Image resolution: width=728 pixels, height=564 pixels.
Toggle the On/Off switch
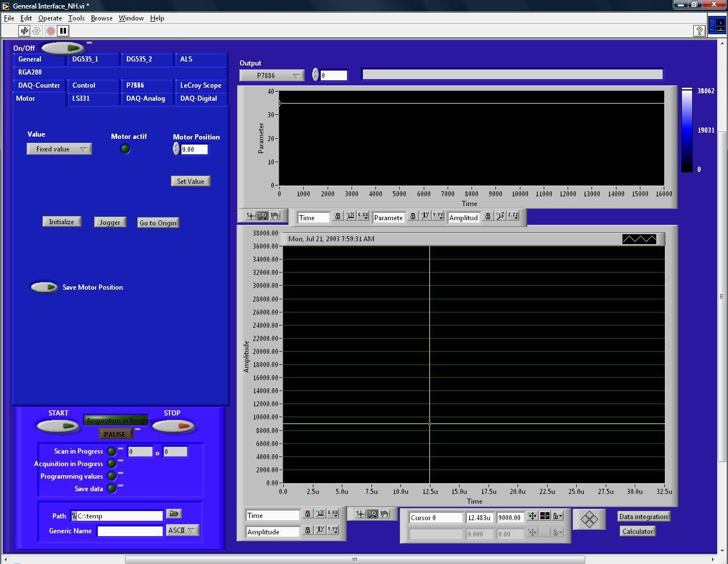tap(61, 48)
